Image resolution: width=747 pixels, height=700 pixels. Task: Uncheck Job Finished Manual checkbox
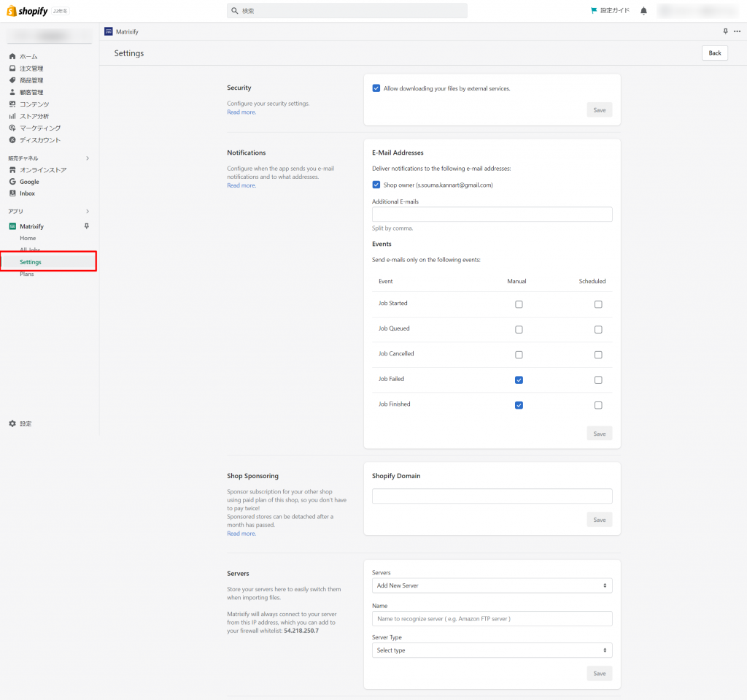(x=519, y=405)
